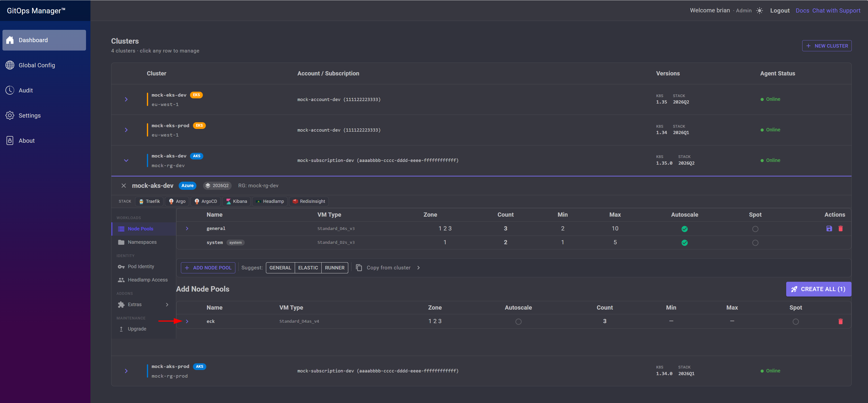Click the Kibana stack icon
The image size is (868, 403).
pyautogui.click(x=228, y=201)
